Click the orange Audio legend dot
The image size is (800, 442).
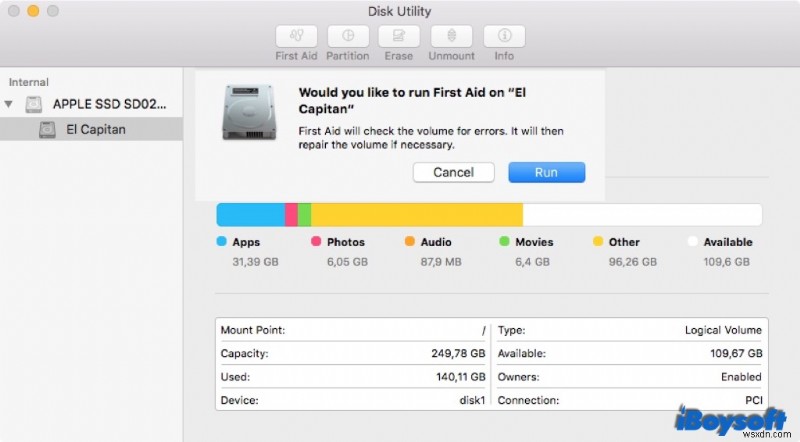[410, 241]
